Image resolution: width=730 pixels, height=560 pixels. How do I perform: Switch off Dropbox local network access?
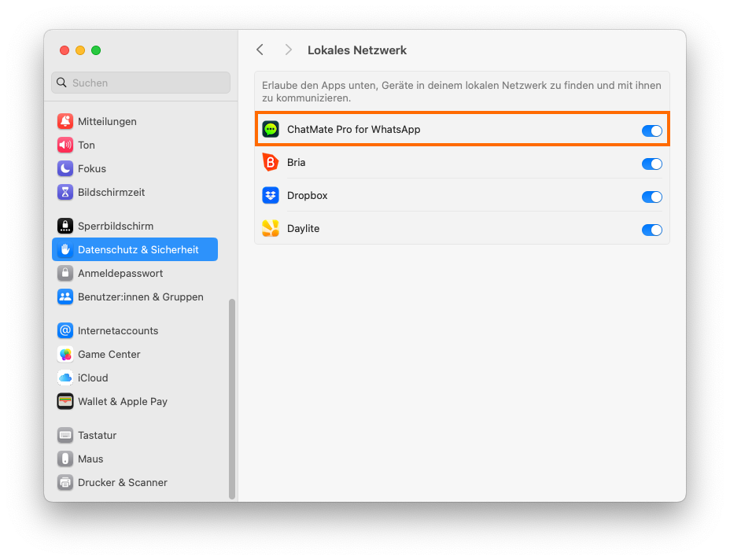coord(652,197)
